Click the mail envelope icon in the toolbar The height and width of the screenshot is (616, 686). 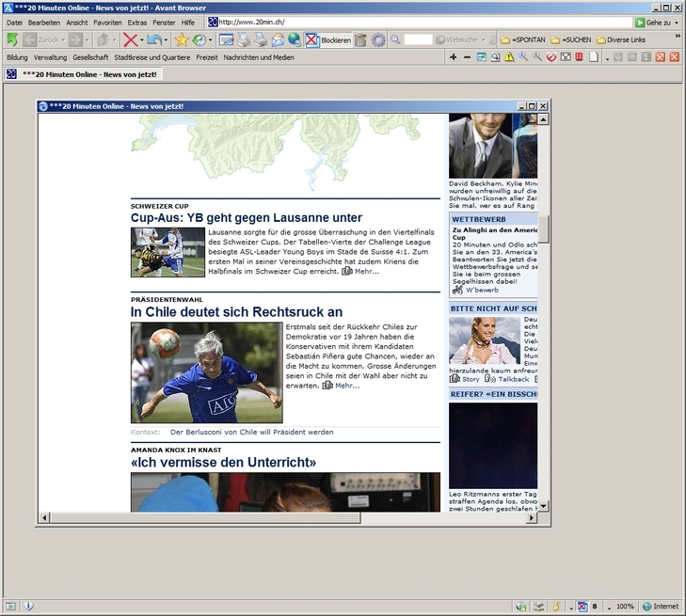point(279,39)
